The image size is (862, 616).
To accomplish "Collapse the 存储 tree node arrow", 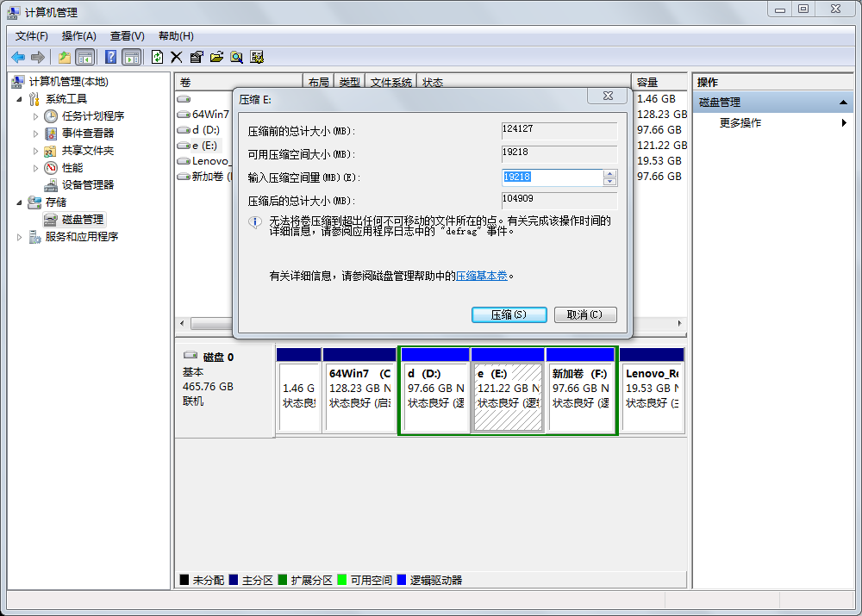I will click(x=20, y=202).
